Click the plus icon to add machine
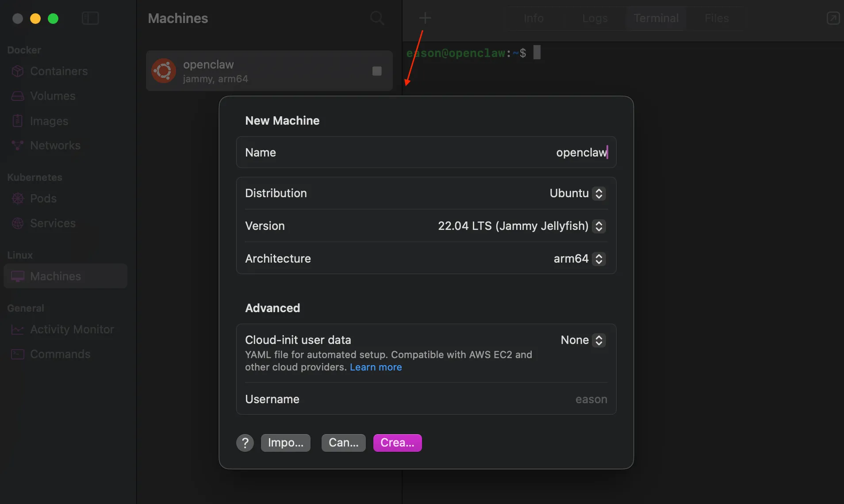 coord(425,18)
